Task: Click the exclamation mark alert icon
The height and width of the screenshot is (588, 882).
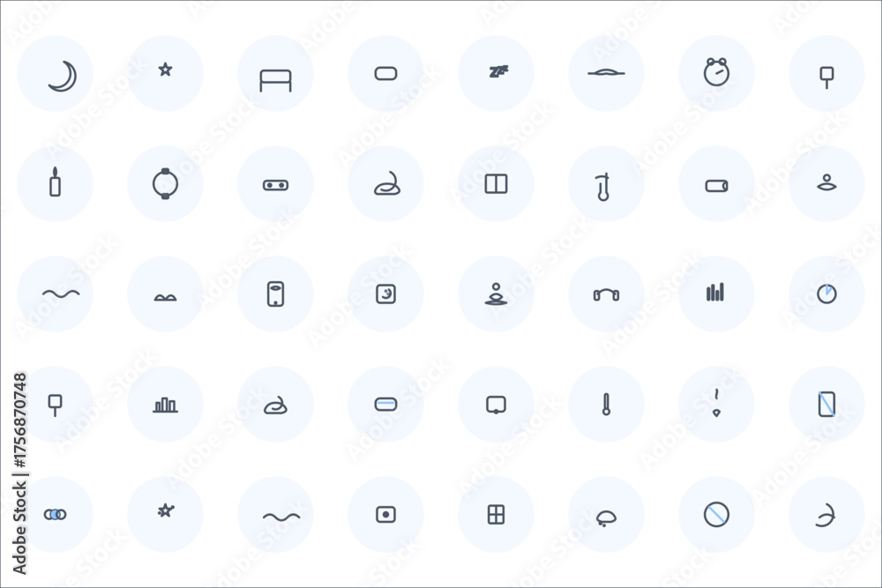Action: (716, 403)
